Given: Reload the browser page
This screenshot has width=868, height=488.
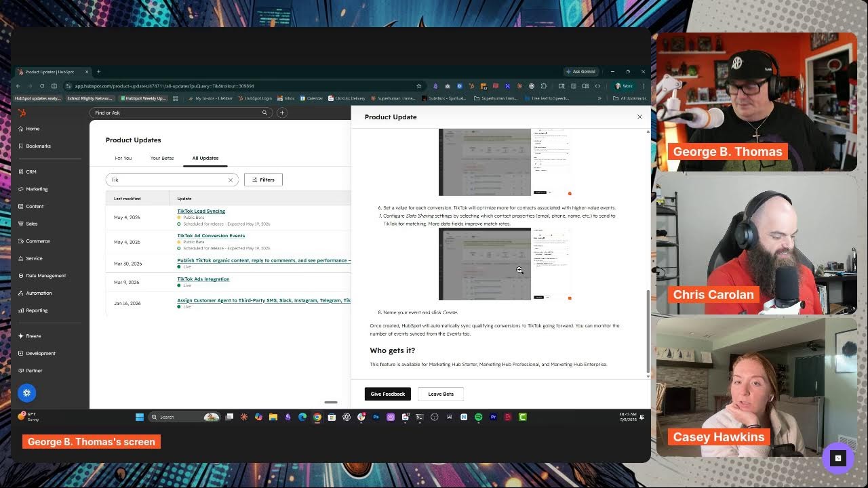Looking at the screenshot, I should pyautogui.click(x=42, y=86).
